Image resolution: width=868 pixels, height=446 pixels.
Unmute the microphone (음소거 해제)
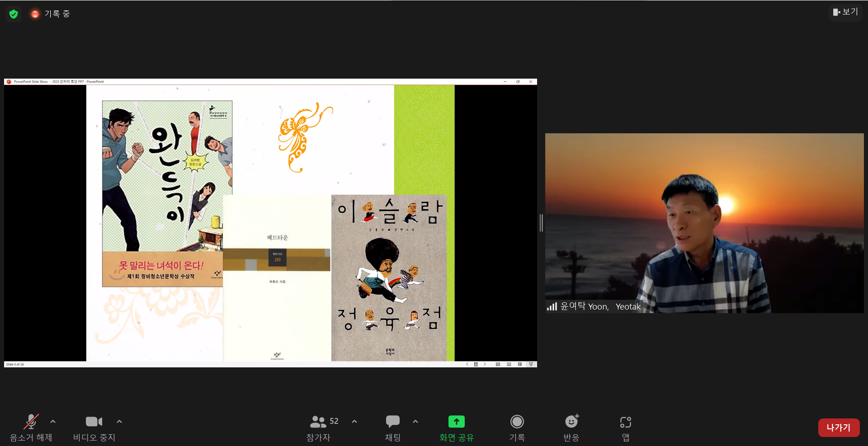pyautogui.click(x=31, y=427)
